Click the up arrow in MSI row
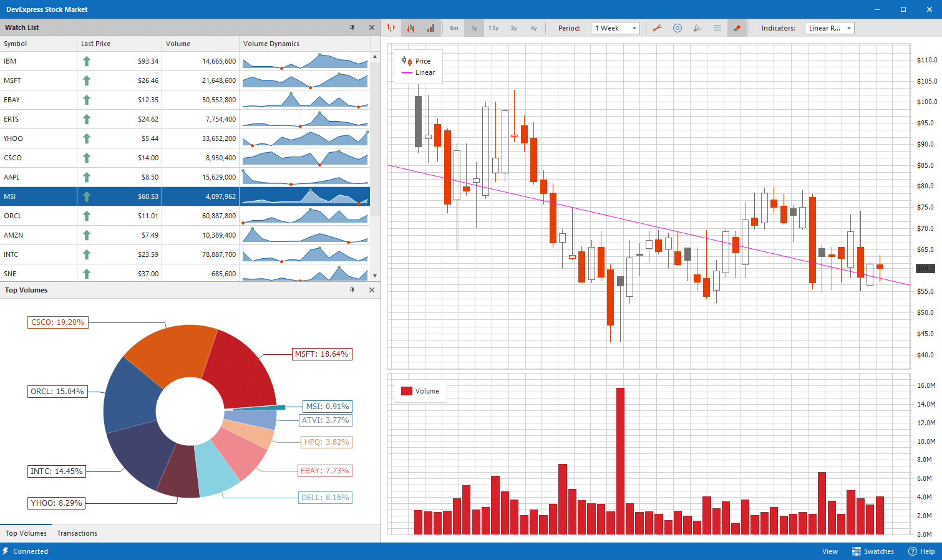This screenshot has height=560, width=942. pos(87,196)
